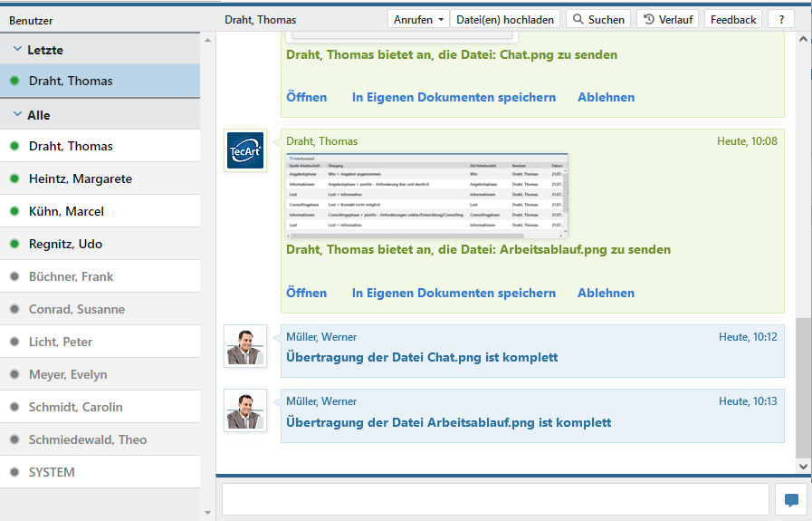Click the message text input field
This screenshot has height=521, width=812.
pyautogui.click(x=494, y=500)
